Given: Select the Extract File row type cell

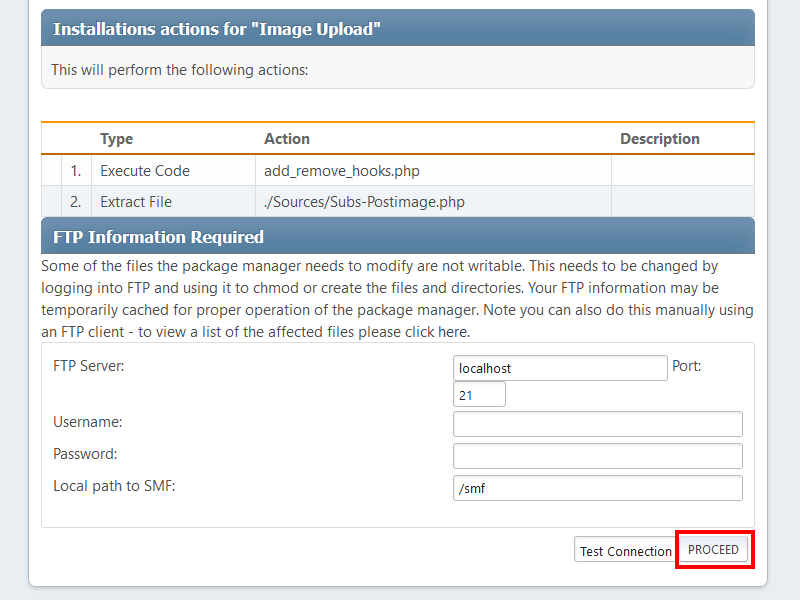Looking at the screenshot, I should [x=136, y=202].
